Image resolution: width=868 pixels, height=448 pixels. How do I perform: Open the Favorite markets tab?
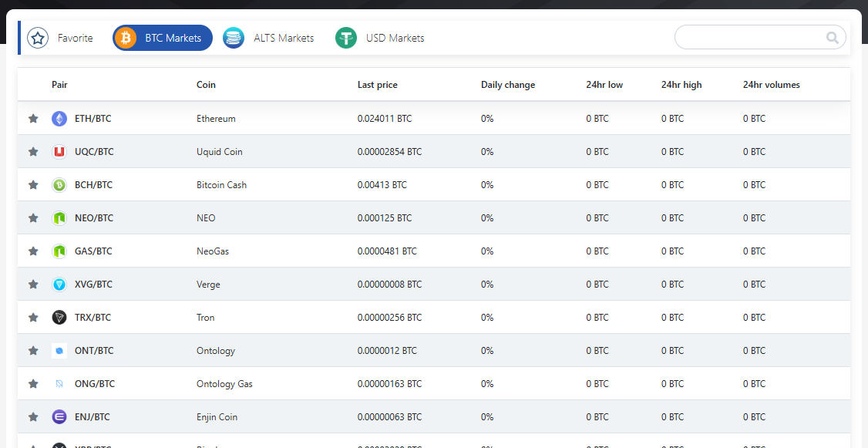tap(62, 39)
